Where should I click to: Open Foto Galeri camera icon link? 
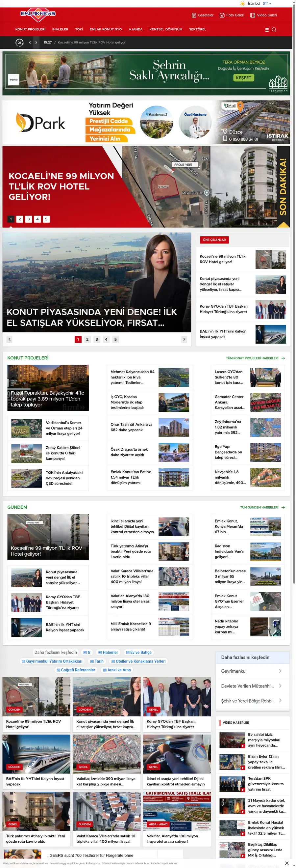[x=232, y=15]
